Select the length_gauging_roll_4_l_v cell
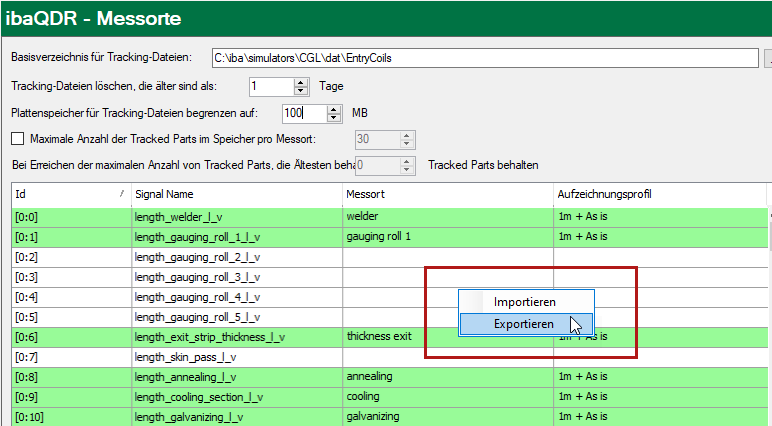The image size is (772, 426). [x=237, y=297]
